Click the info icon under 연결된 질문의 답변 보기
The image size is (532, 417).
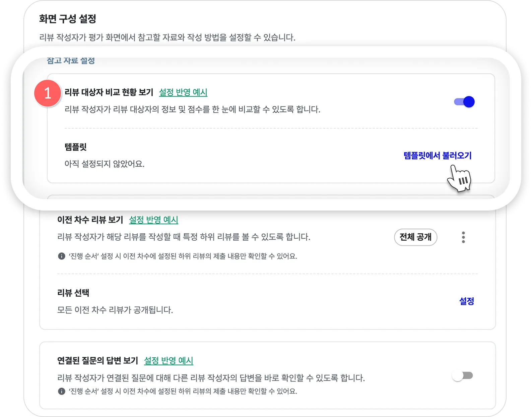tap(62, 391)
